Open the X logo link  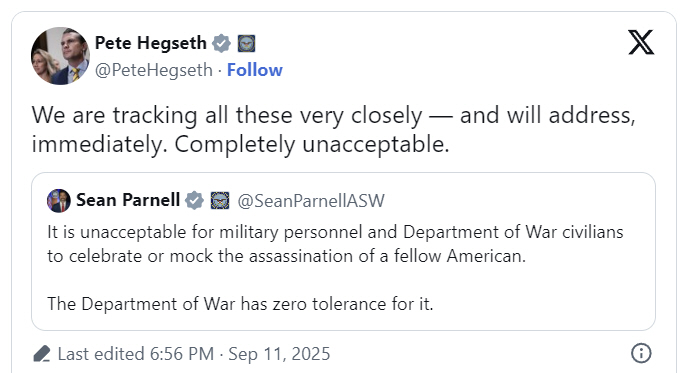click(x=641, y=42)
